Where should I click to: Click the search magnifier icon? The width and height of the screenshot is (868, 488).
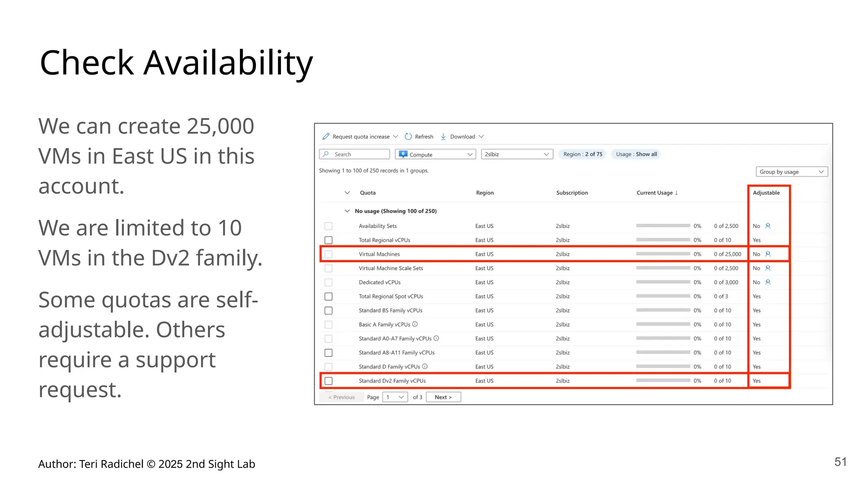[326, 154]
